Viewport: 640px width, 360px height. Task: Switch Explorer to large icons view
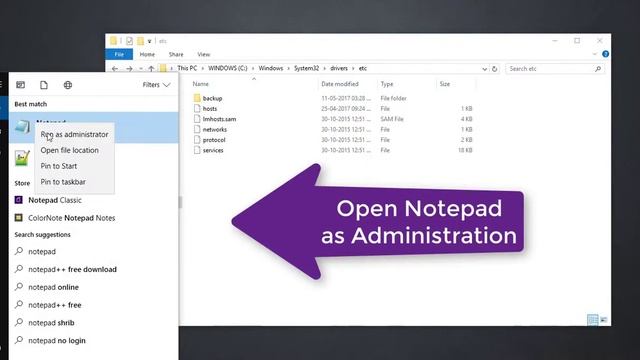tap(604, 320)
